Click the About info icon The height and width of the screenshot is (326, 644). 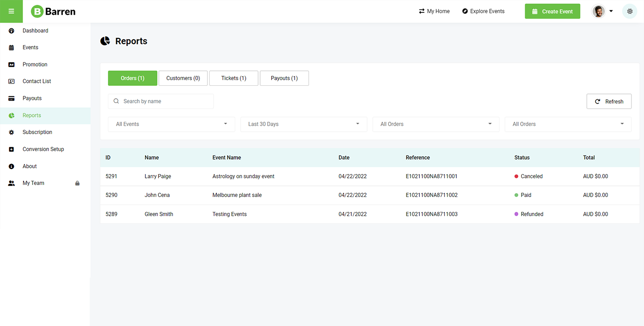(12, 166)
